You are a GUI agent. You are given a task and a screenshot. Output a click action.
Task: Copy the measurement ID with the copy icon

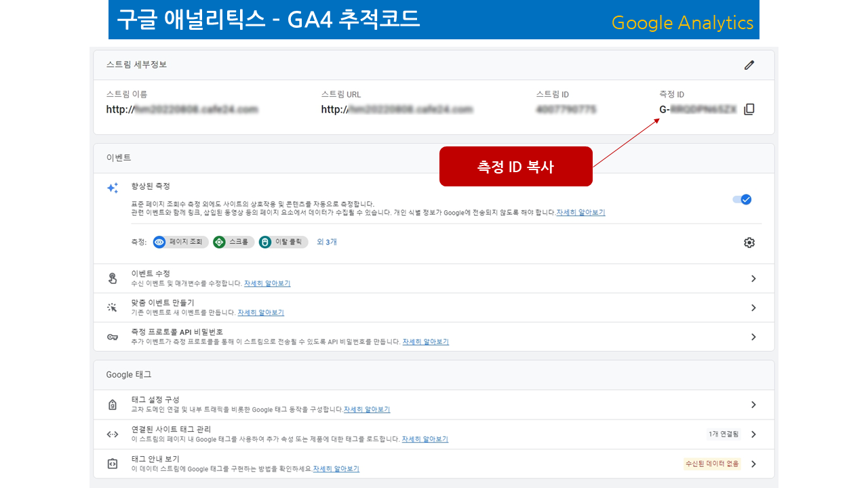(749, 109)
